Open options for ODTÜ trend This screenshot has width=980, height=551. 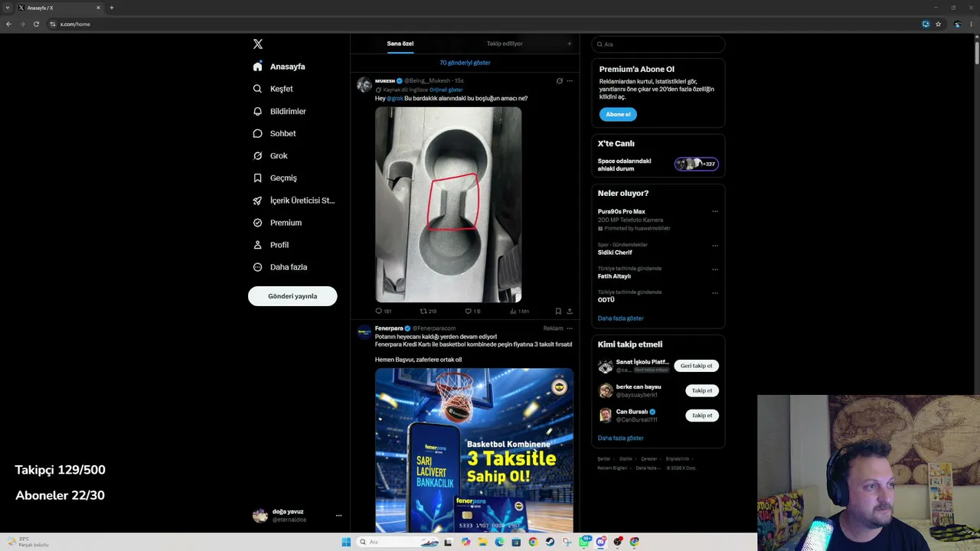coord(715,293)
